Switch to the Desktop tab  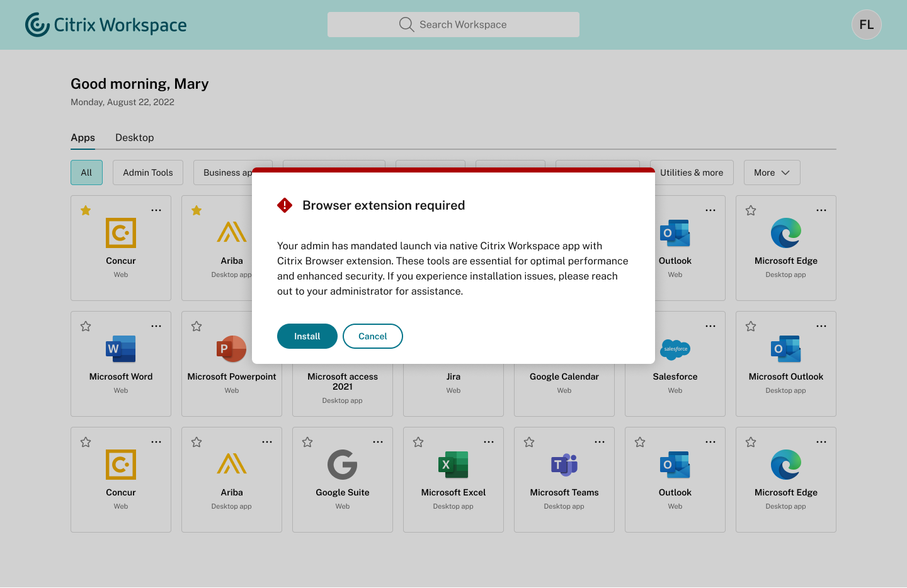135,138
